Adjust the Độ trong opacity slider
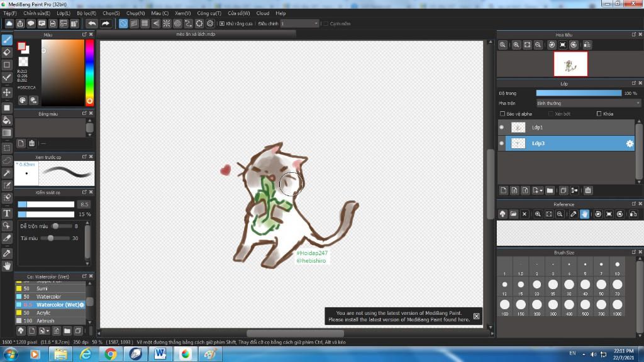This screenshot has width=644, height=362. pyautogui.click(x=579, y=93)
